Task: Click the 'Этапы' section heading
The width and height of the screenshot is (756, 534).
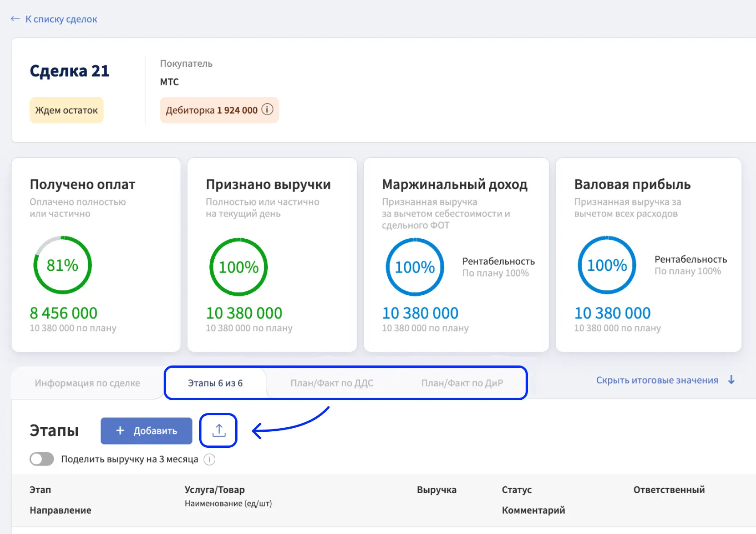Action: 54,430
